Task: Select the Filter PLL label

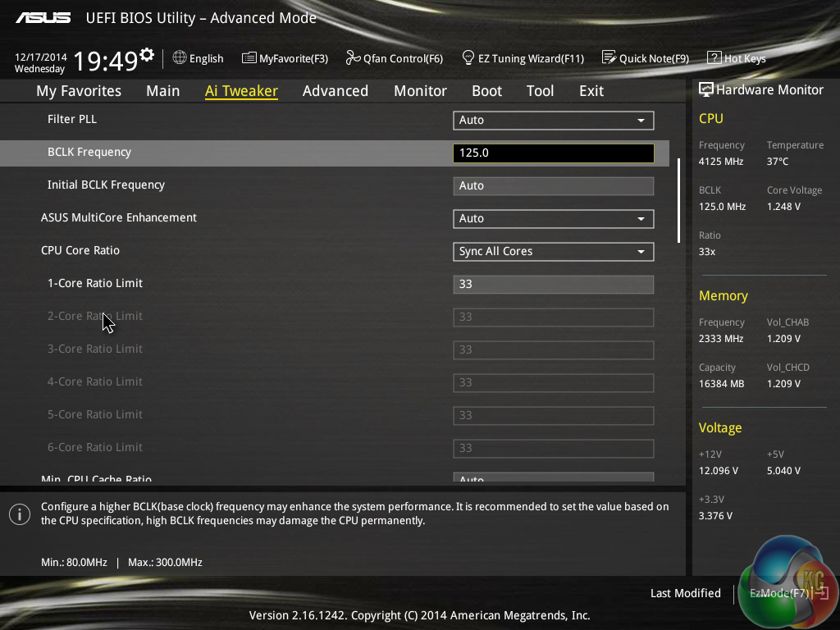Action: [72, 119]
